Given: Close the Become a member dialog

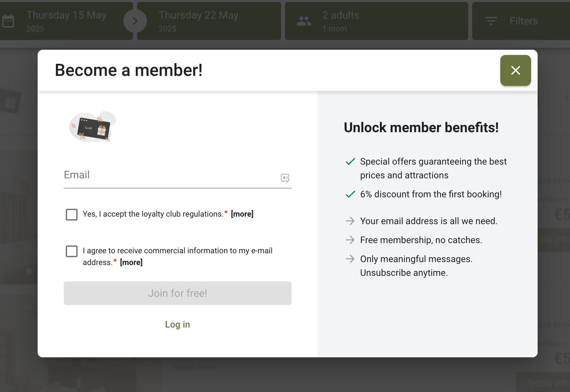Looking at the screenshot, I should [515, 70].
